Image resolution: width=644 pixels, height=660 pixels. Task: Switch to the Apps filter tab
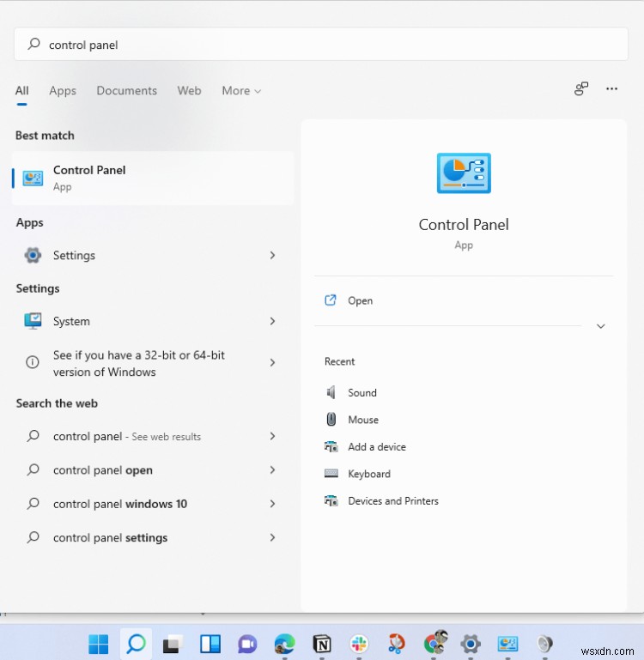63,90
